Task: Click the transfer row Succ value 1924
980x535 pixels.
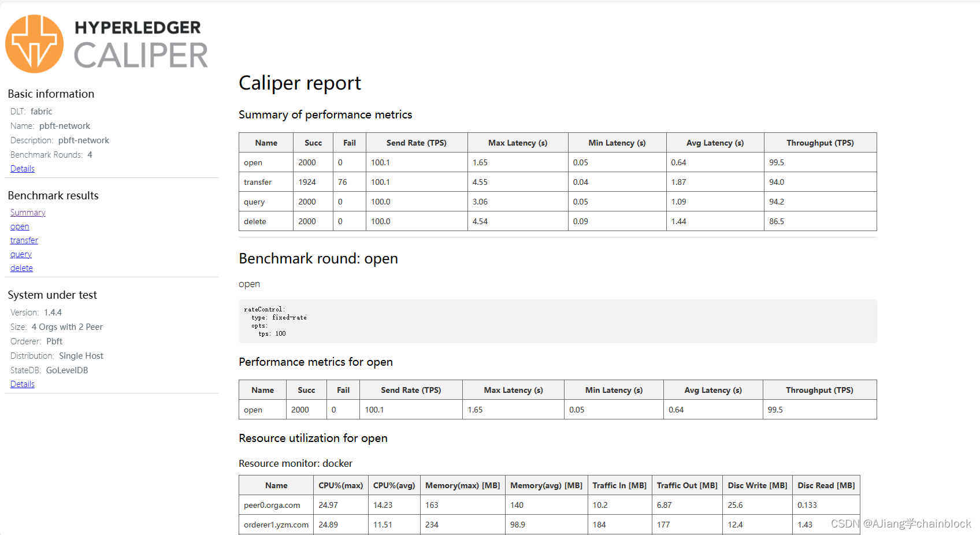Action: coord(307,182)
